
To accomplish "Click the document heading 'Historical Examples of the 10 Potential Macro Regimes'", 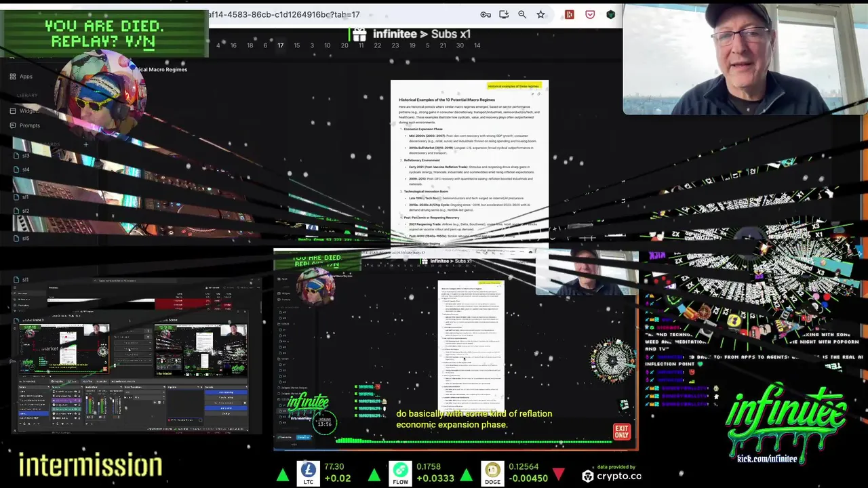I will click(x=447, y=100).
